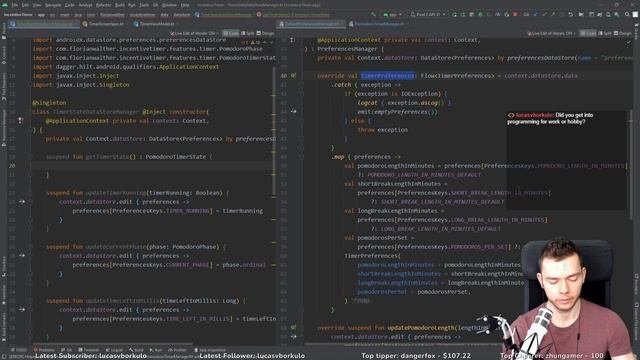Open the app run configuration dropdown
The image size is (640, 360).
pos(393,14)
